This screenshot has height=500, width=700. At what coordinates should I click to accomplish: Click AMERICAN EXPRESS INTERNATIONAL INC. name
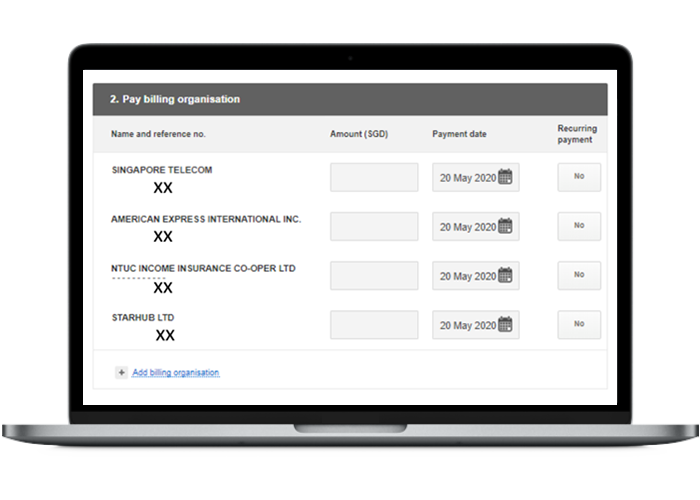pos(206,219)
